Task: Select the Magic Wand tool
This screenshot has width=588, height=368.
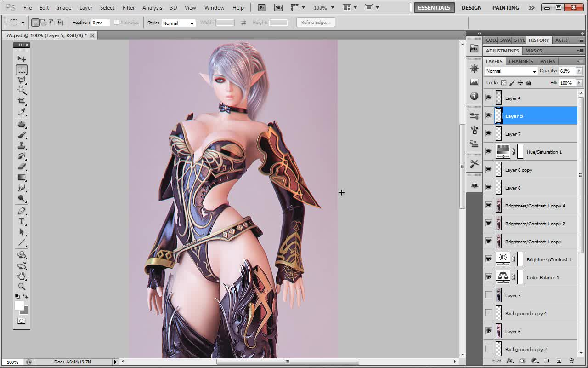Action: coord(22,91)
